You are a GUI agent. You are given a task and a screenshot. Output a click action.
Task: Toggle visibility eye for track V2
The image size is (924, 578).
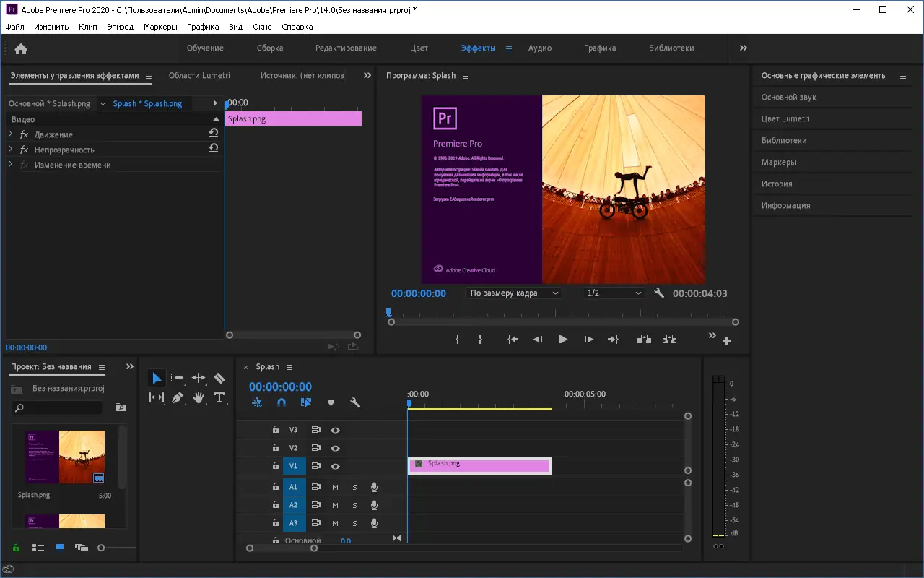[x=335, y=448]
